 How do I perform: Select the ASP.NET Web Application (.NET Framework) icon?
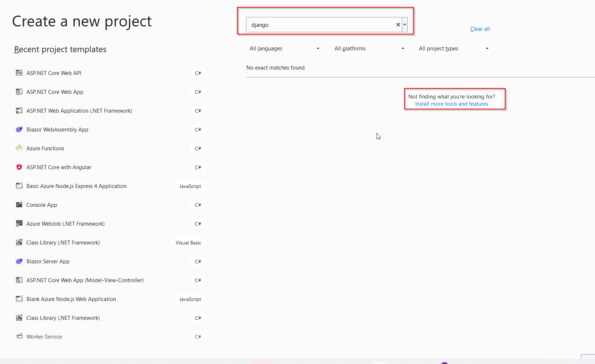point(19,110)
